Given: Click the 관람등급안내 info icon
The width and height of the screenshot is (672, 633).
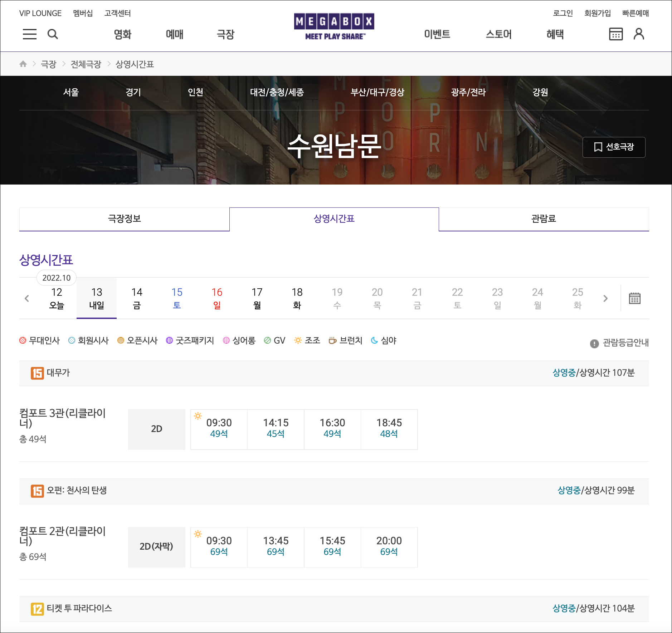Looking at the screenshot, I should tap(594, 343).
